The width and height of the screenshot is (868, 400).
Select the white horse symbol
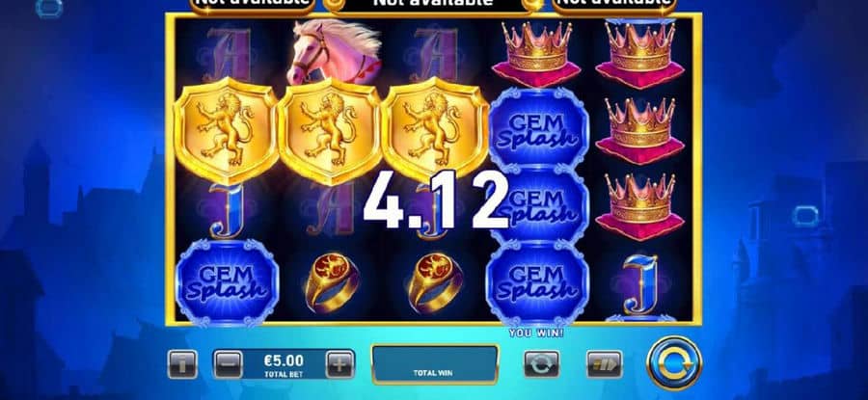(x=334, y=51)
